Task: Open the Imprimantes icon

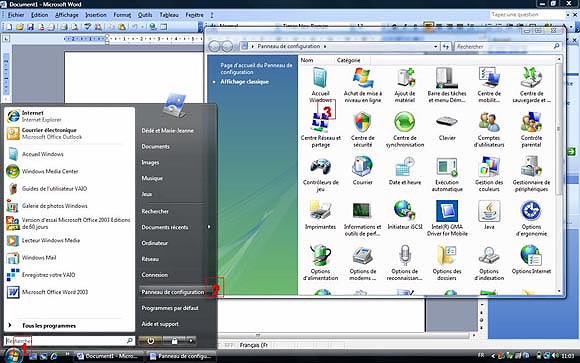Action: pos(320,211)
